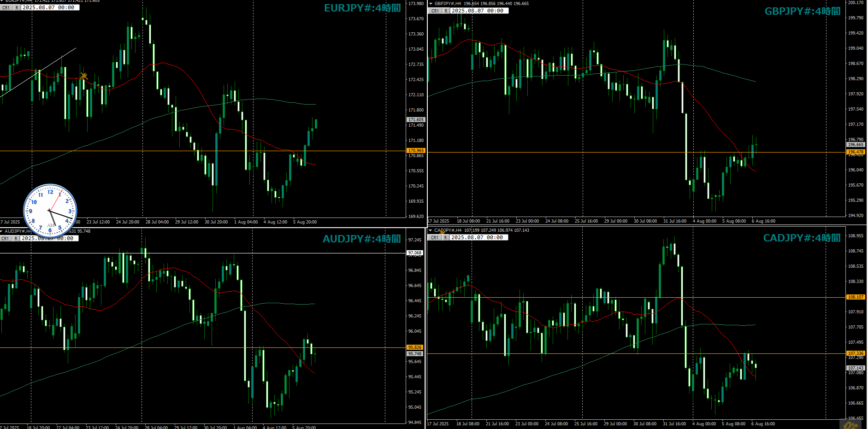Click the orange 95.826 price level label

tap(415, 347)
